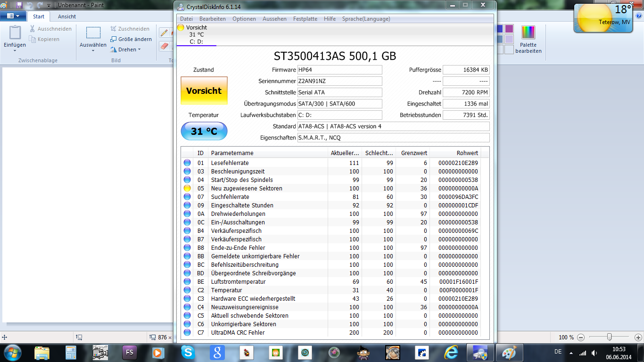Click the weather gadget showing Teterow, MV
The width and height of the screenshot is (644, 362).
603,17
